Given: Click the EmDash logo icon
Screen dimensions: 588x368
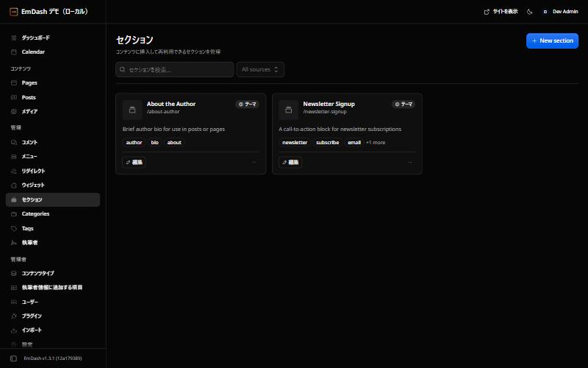Looking at the screenshot, I should [13, 12].
